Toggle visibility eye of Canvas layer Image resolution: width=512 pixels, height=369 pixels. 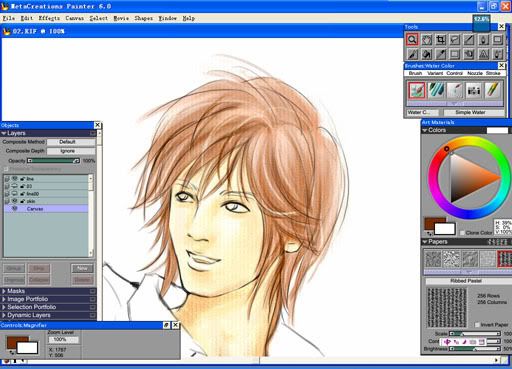tap(15, 209)
